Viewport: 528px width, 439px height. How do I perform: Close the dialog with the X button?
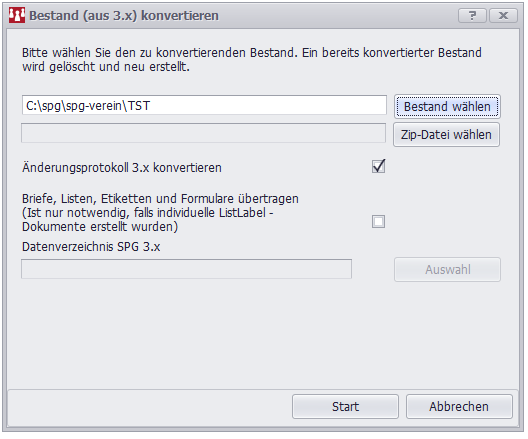503,15
